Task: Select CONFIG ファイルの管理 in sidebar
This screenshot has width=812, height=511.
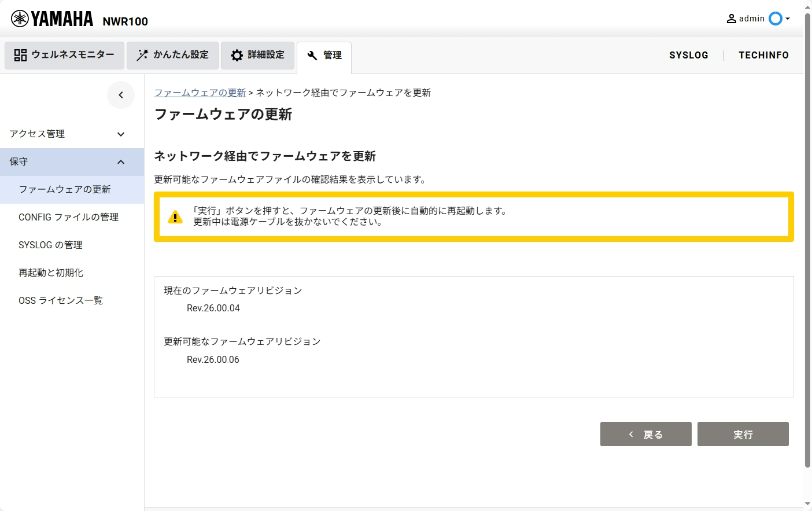Action: 68,217
